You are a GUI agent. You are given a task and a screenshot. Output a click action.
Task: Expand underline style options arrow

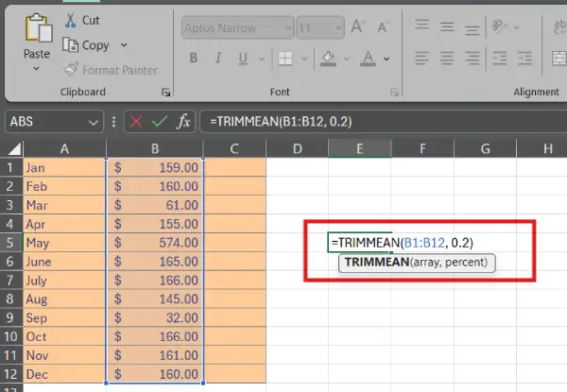click(x=262, y=59)
